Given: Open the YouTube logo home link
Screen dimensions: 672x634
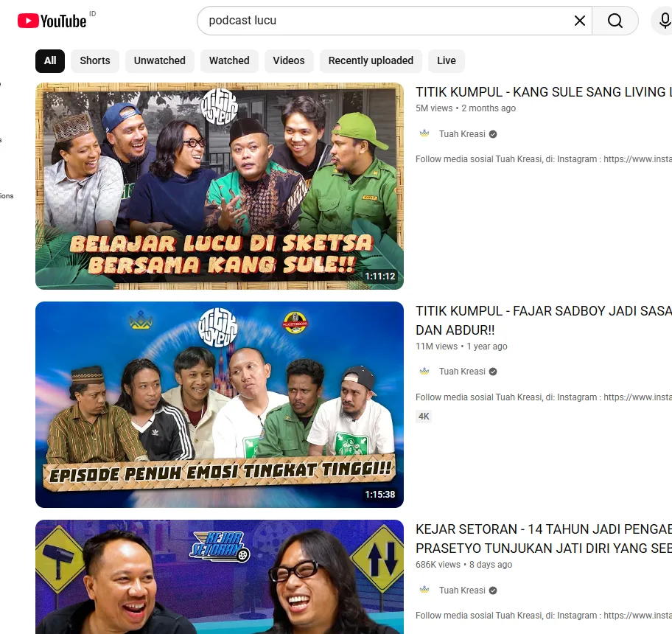Looking at the screenshot, I should click(x=52, y=21).
